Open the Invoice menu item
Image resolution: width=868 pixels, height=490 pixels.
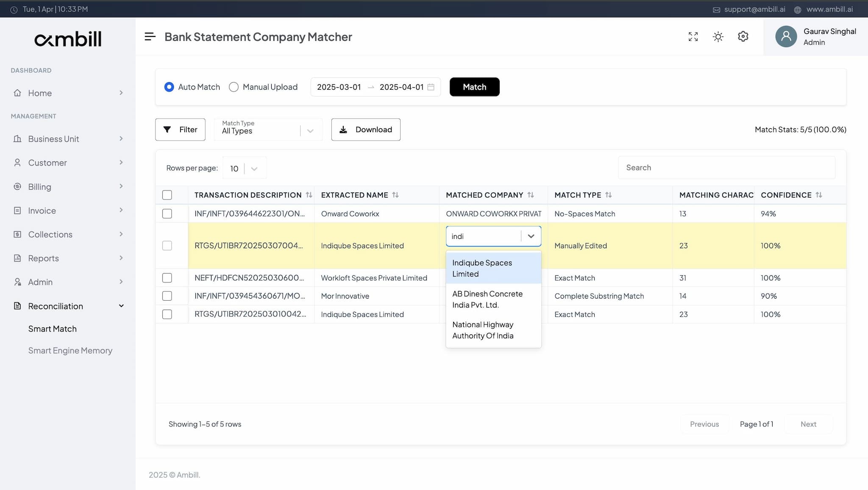point(68,210)
